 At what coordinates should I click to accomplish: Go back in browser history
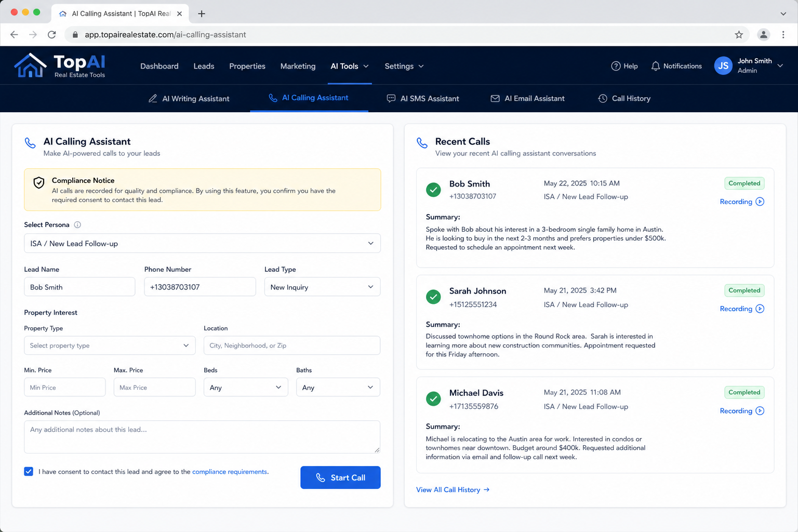pyautogui.click(x=14, y=35)
